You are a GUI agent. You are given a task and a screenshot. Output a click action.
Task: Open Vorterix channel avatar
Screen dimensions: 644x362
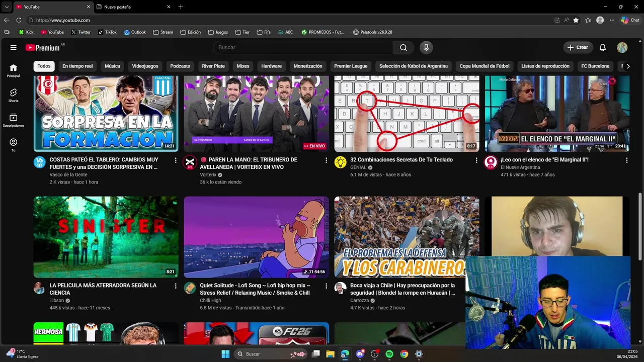tap(190, 162)
